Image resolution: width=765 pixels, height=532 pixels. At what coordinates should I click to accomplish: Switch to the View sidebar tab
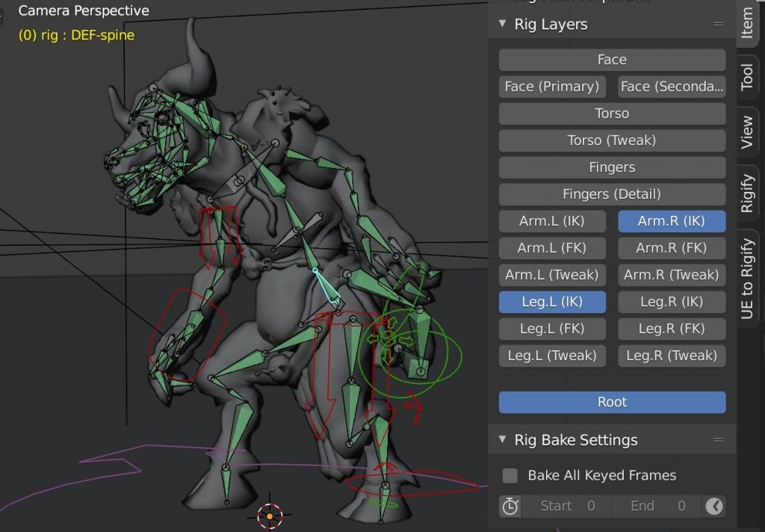pyautogui.click(x=747, y=132)
